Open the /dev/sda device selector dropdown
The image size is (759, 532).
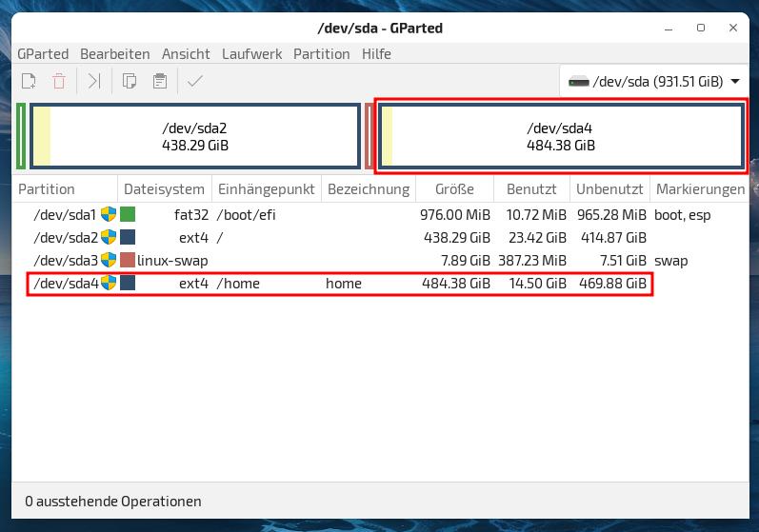coord(654,82)
